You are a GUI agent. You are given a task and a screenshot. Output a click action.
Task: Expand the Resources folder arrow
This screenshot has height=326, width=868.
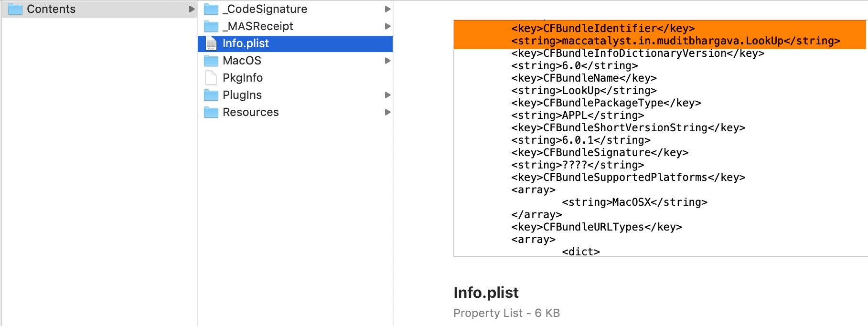[387, 112]
